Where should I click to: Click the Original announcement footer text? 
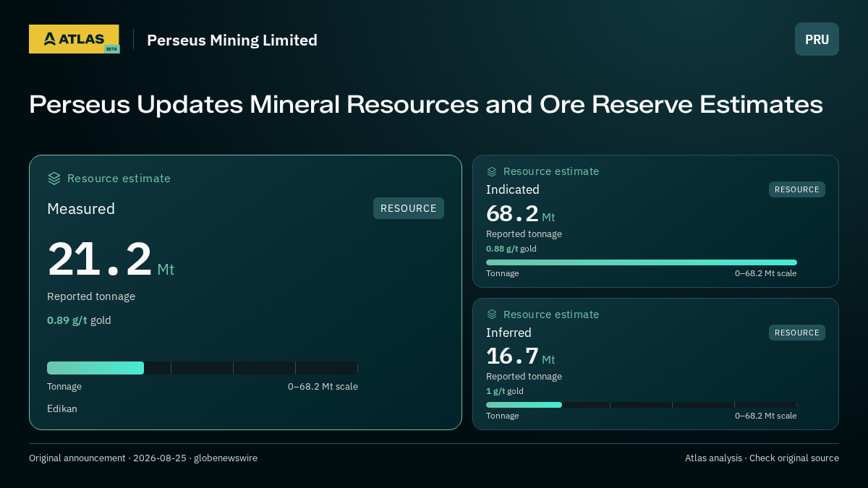click(143, 458)
